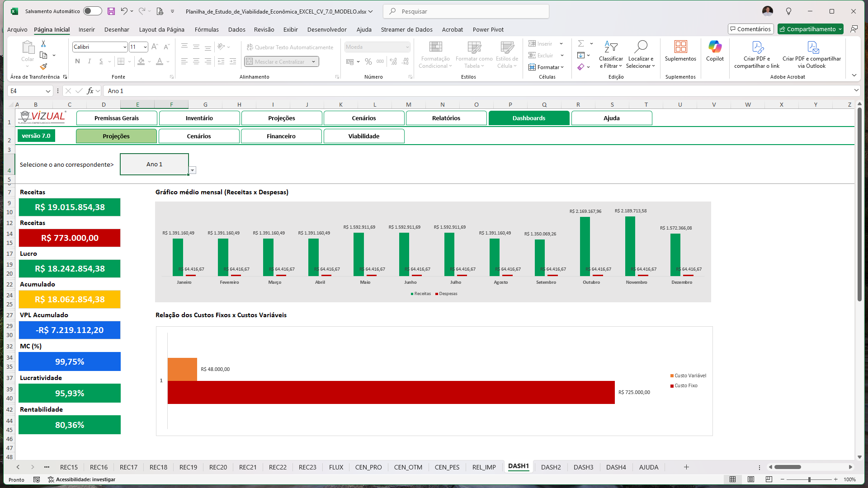Switch to DASH2 sheet tab
This screenshot has height=488, width=868.
tap(551, 467)
